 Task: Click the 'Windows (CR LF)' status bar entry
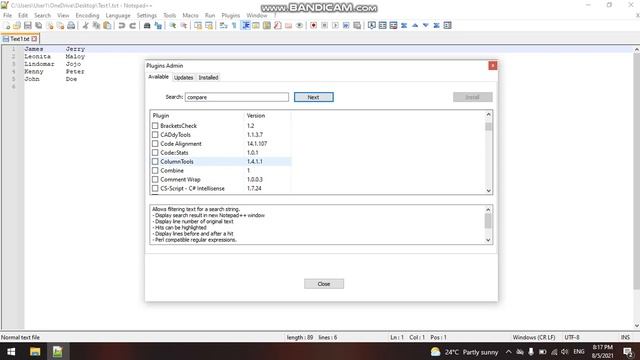(534, 338)
